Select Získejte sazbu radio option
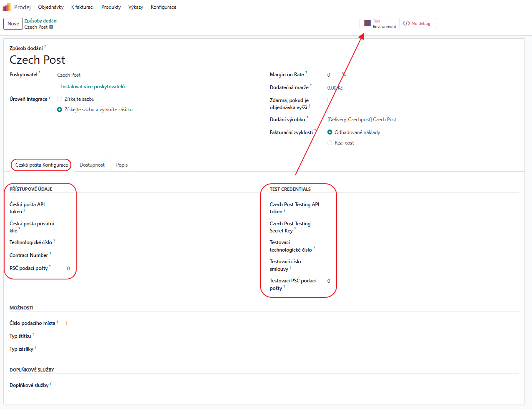This screenshot has width=532, height=409. (60, 99)
